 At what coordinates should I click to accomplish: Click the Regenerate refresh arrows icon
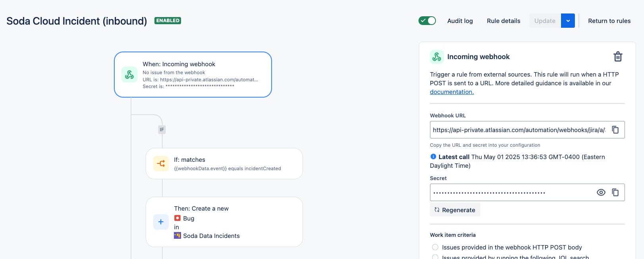[x=437, y=210]
